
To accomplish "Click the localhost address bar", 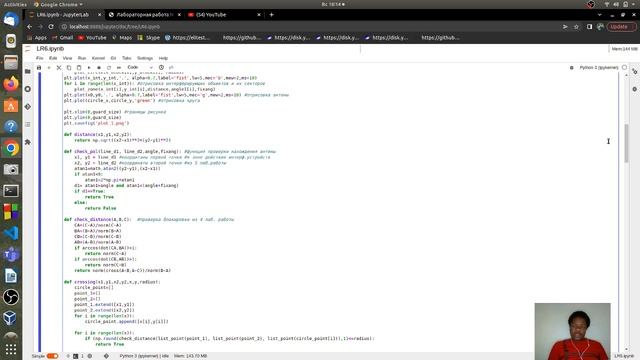I will click(x=310, y=27).
